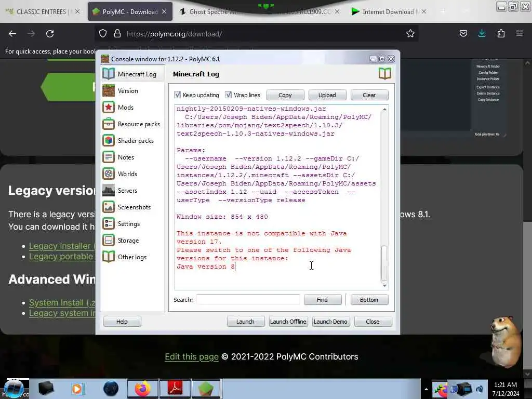
Task: Switch to the CLASSIC ENTREES tab
Action: coord(43,11)
